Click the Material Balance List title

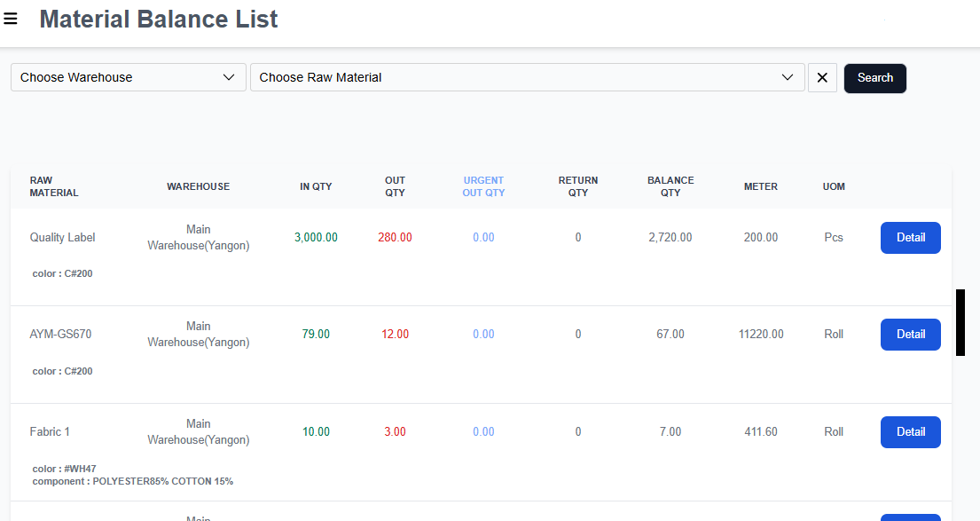tap(159, 19)
